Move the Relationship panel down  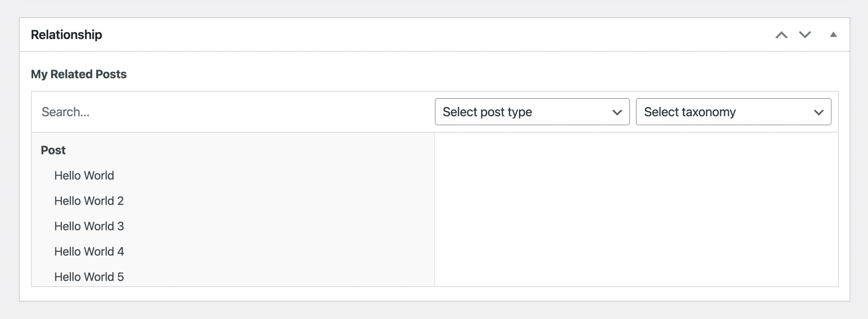pyautogui.click(x=805, y=35)
